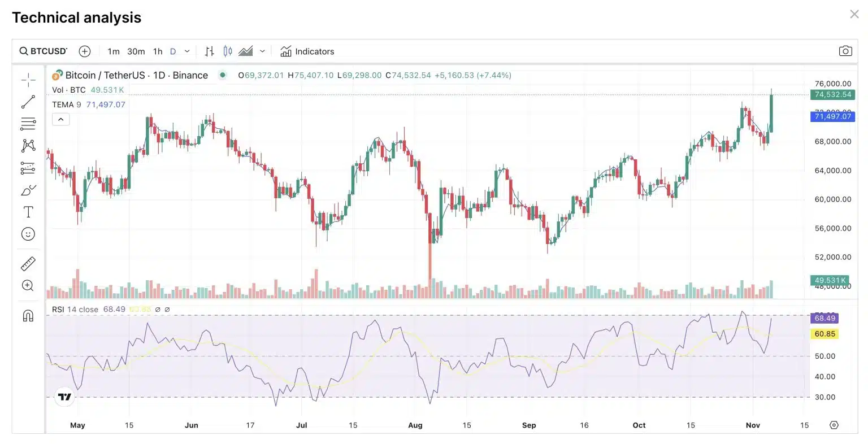Screen dimensions: 868x444
Task: Choose the area chart style icon
Action: tap(245, 51)
